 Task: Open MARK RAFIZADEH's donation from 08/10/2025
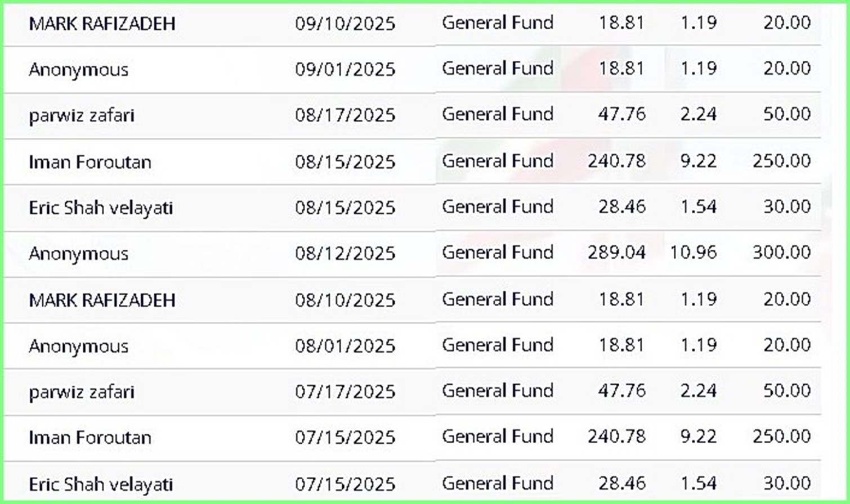(102, 300)
